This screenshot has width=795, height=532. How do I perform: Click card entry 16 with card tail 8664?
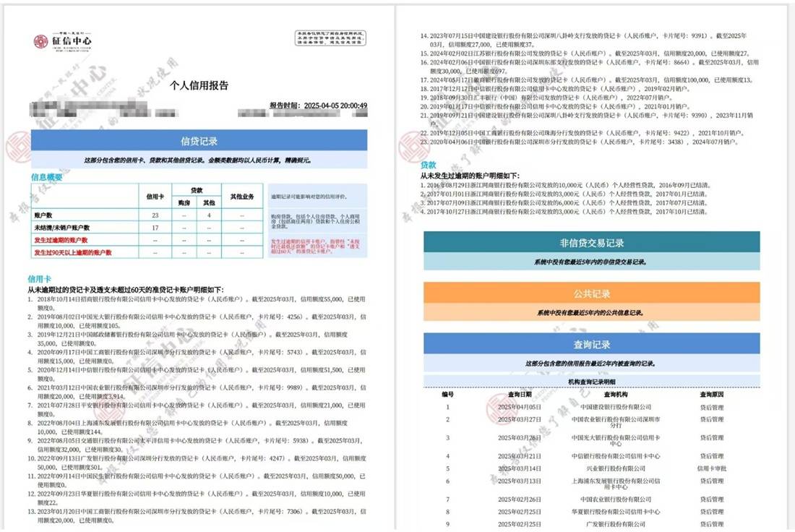coord(589,66)
